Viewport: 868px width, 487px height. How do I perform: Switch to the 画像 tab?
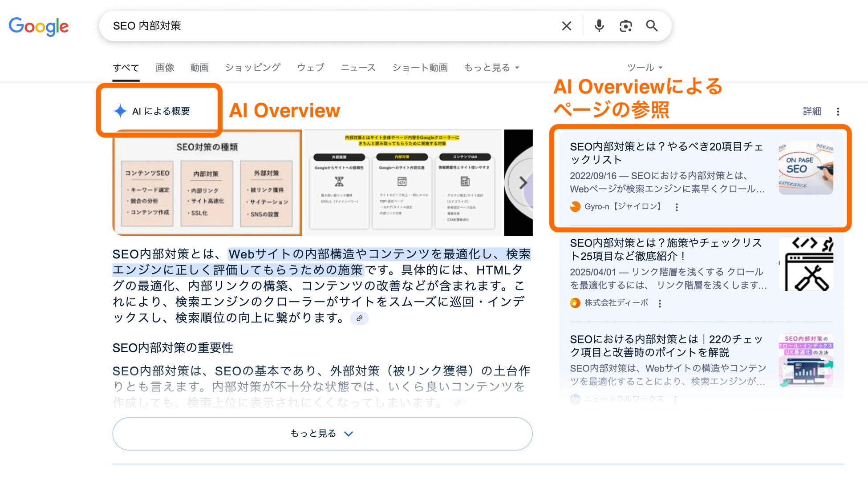point(165,68)
